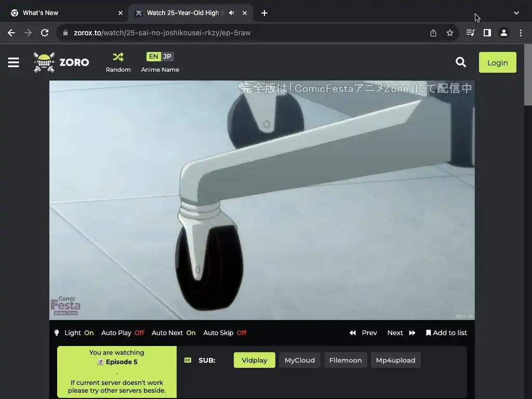Screen dimensions: 532x399
Task: Click the SUB: label
Action: (207, 361)
